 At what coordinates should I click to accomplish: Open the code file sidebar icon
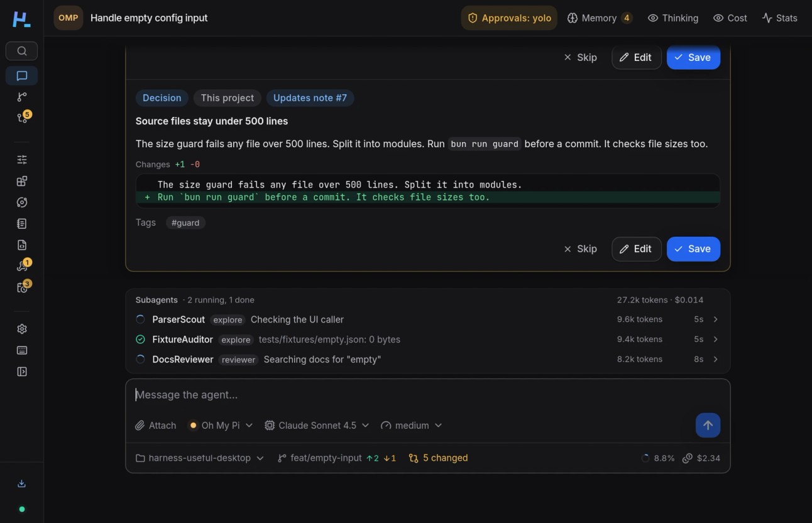pos(21,245)
